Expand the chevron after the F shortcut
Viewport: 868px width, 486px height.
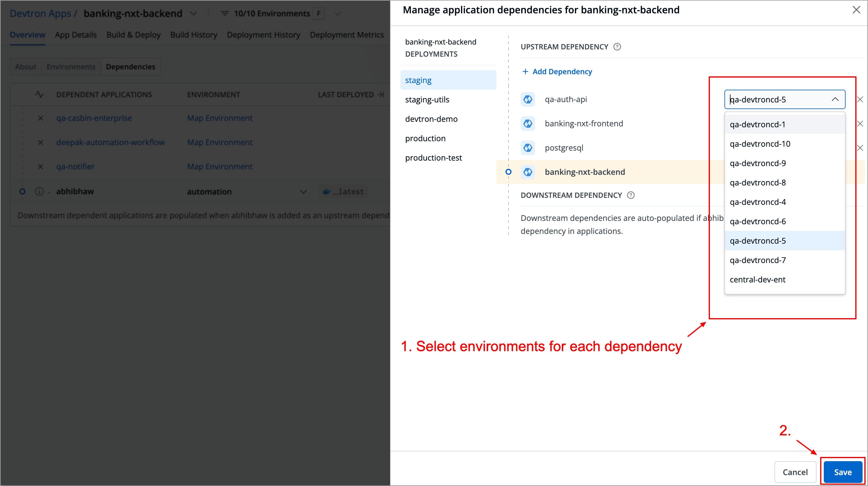338,13
